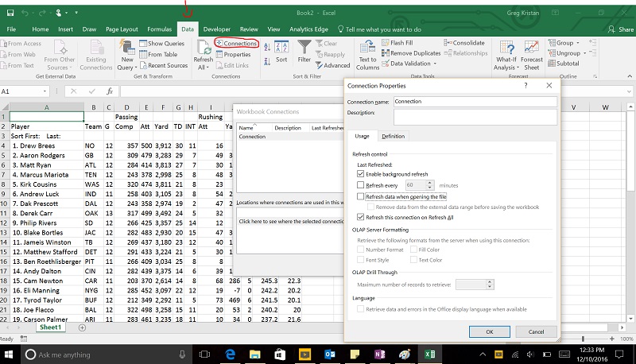Open Outlook from taskbar
The height and width of the screenshot is (364, 636).
click(330, 354)
